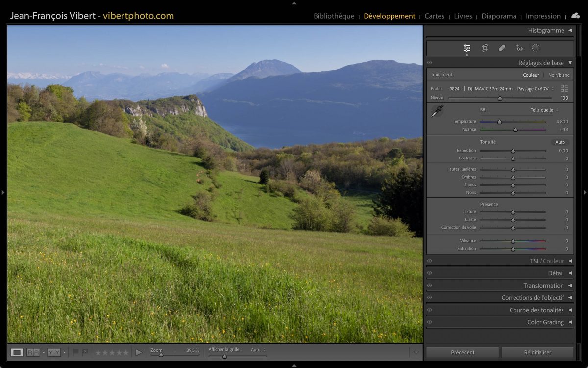Open the BB 'Telle quelle' dropdown
The height and width of the screenshot is (368, 588).
click(544, 110)
